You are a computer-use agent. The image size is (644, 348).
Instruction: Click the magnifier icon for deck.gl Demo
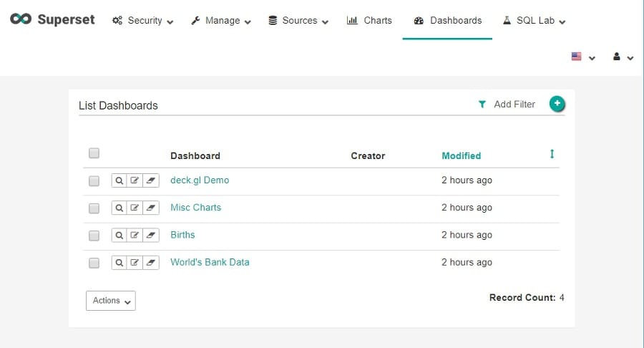click(119, 181)
